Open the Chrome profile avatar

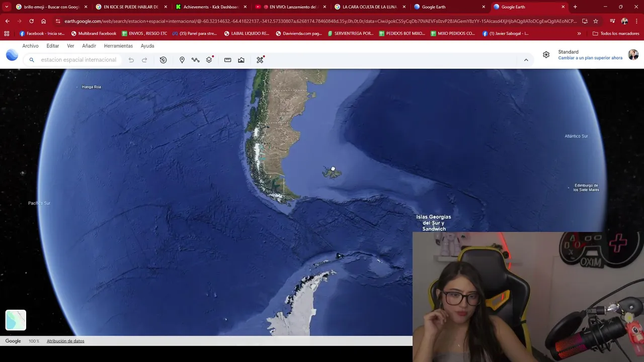click(x=624, y=21)
